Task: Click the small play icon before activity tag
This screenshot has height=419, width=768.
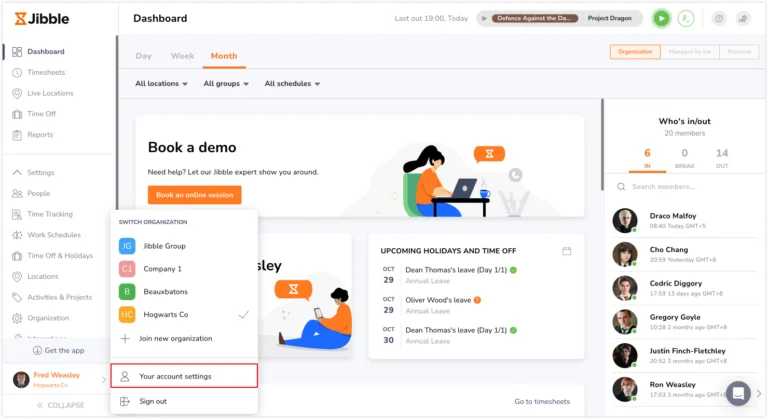Action: coord(484,19)
